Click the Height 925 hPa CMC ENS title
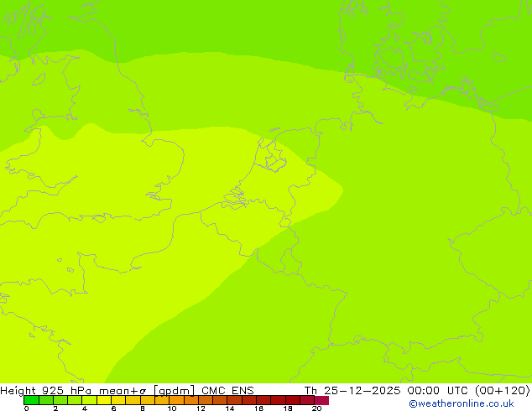Screen dimensions: 532x411 coord(127,391)
